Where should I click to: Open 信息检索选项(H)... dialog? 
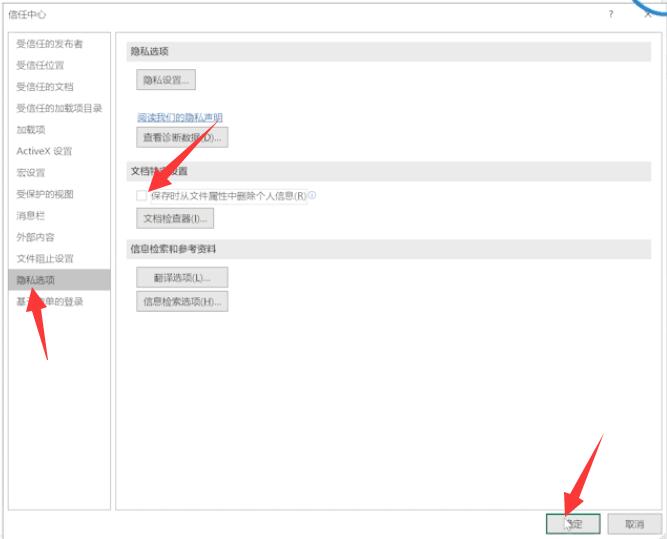pyautogui.click(x=182, y=301)
